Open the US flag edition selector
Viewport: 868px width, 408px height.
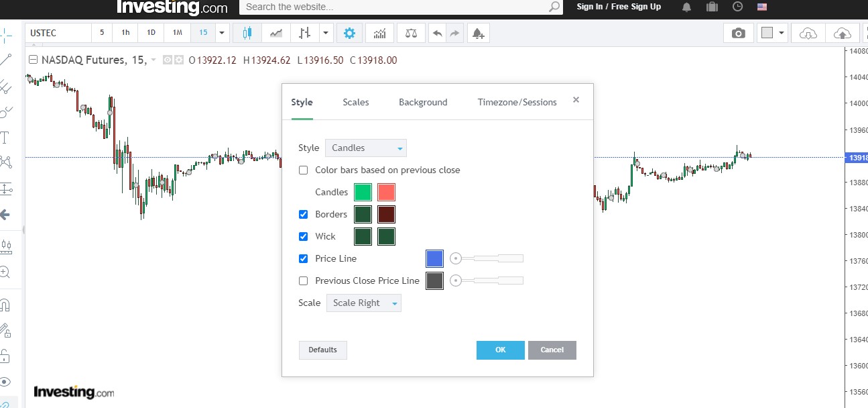tap(762, 7)
